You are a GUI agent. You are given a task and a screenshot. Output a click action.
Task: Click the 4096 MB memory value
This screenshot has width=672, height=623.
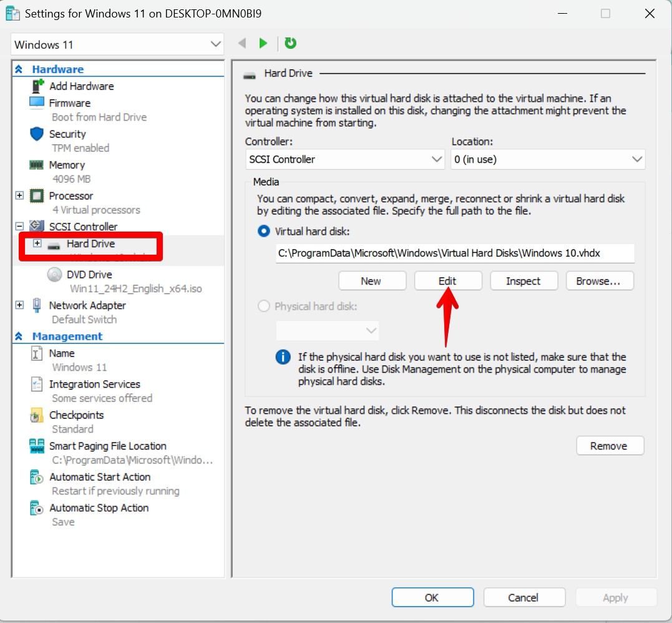(71, 179)
